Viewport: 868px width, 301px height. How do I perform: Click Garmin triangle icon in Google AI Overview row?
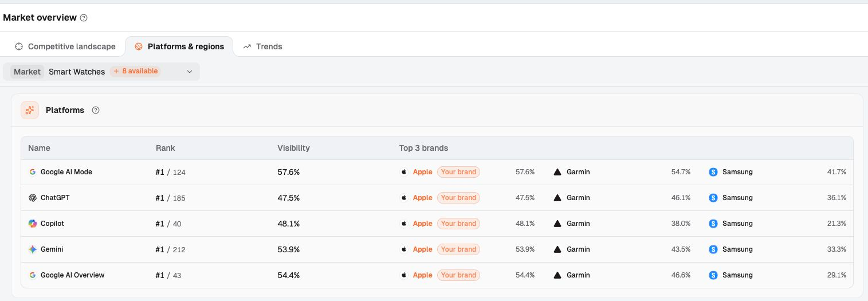[x=557, y=275]
